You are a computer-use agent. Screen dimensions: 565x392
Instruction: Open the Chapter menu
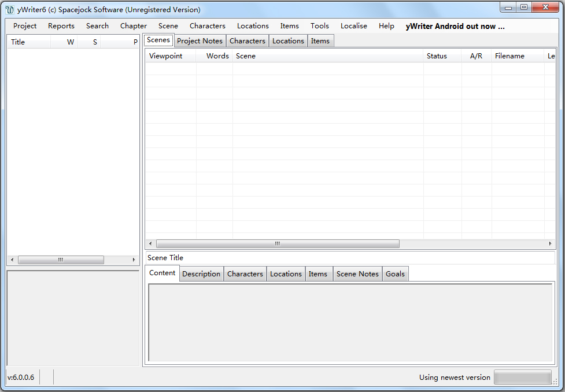click(x=133, y=25)
